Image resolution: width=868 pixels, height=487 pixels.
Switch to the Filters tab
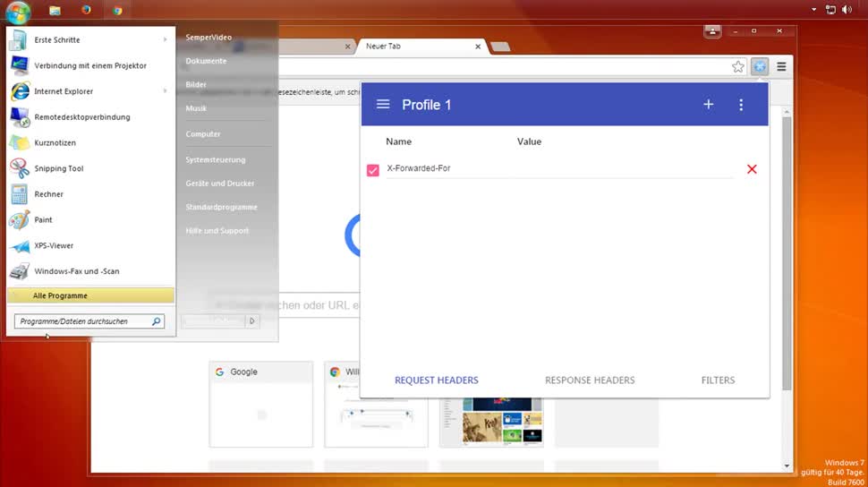(718, 380)
